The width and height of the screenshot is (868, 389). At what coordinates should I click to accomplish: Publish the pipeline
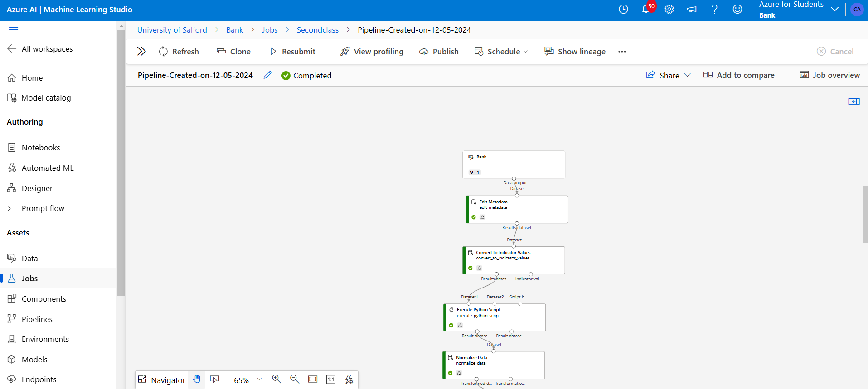(x=439, y=52)
